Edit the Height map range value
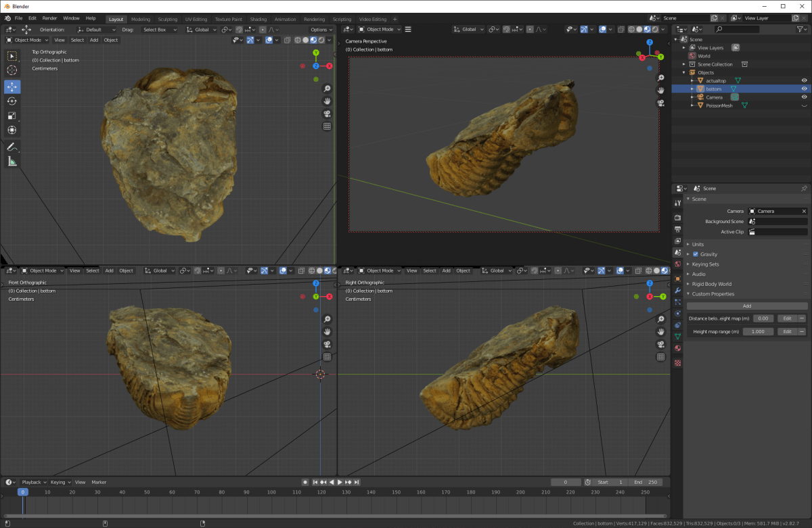The width and height of the screenshot is (812, 528). 758,331
